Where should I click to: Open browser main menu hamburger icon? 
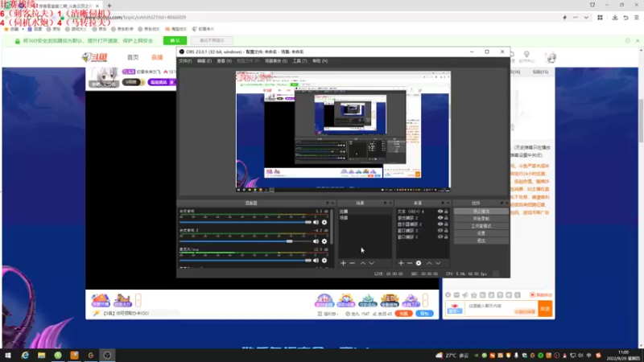[637, 18]
